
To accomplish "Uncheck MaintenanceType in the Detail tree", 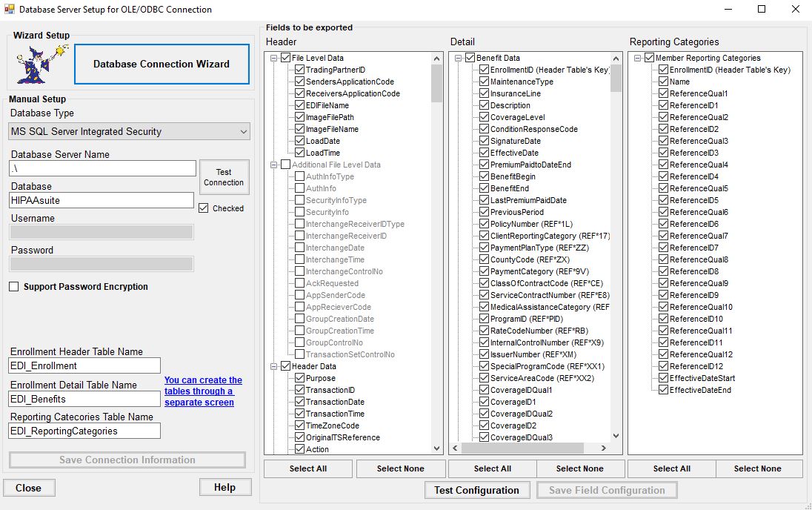I will coord(485,82).
